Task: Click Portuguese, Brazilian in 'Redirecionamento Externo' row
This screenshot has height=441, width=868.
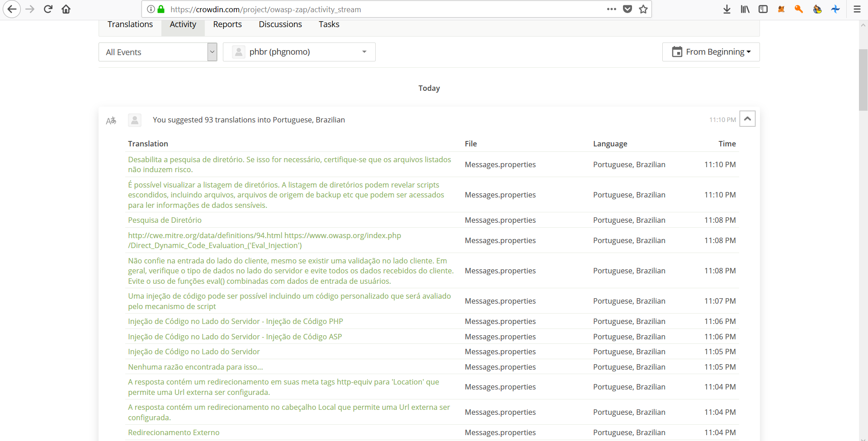Action: (x=629, y=432)
